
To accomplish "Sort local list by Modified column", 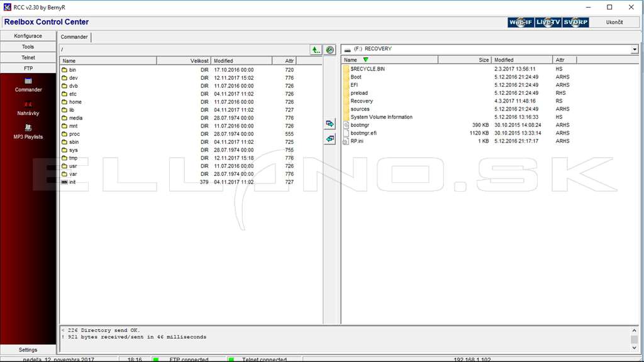I will click(x=521, y=60).
